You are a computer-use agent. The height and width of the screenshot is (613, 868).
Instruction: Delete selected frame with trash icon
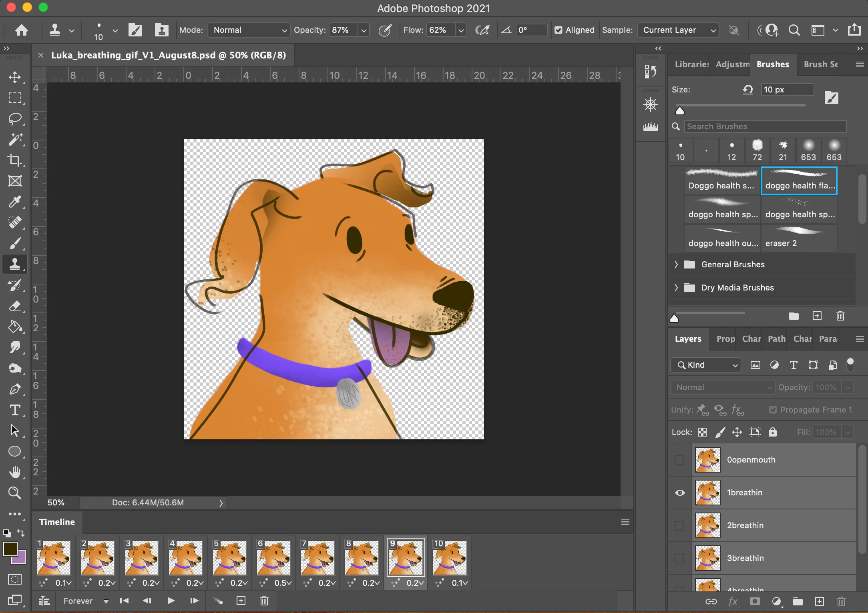coord(264,601)
